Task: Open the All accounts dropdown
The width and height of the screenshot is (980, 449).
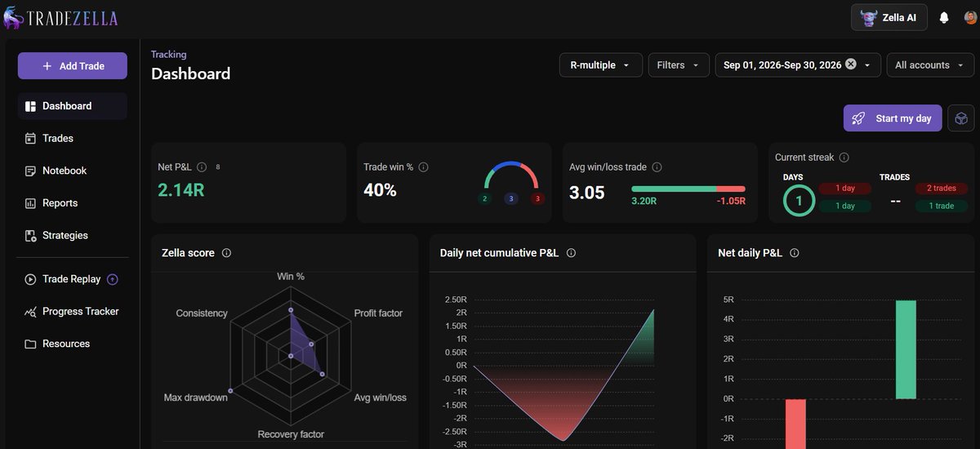Action: click(930, 65)
